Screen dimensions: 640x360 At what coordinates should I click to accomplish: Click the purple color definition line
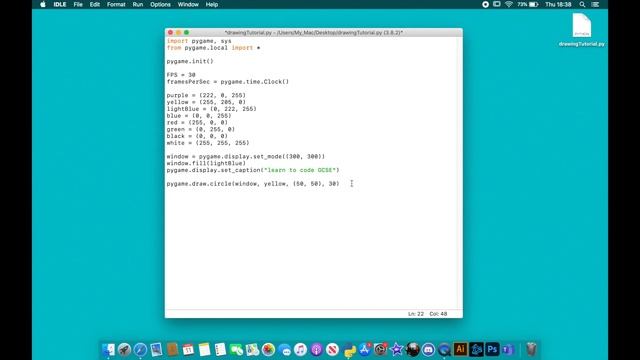coord(206,95)
